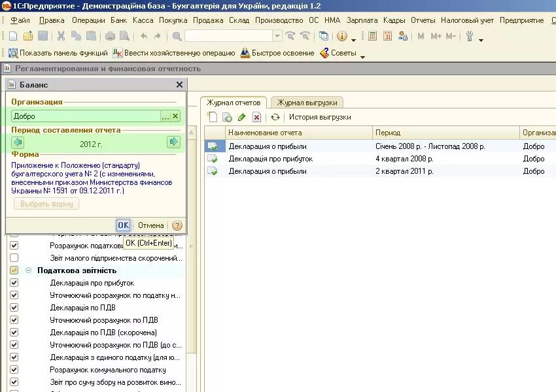Click the New document toolbar icon
The width and height of the screenshot is (556, 392).
[13, 36]
